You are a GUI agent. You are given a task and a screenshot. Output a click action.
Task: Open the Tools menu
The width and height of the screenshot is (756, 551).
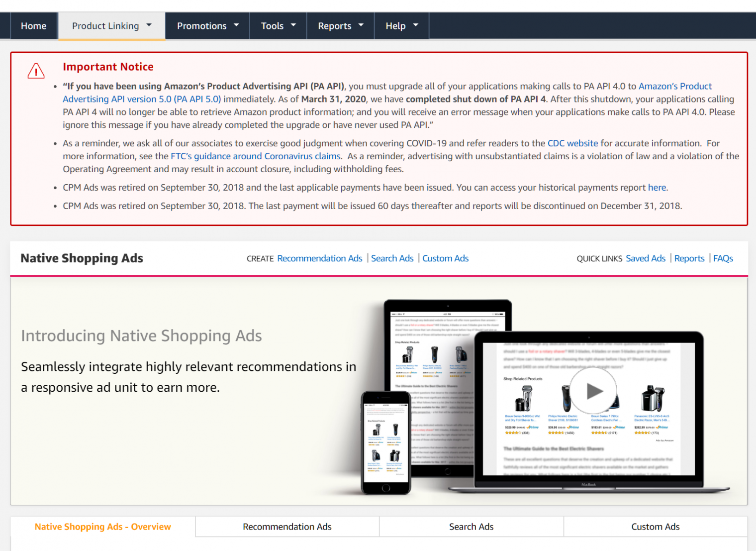coord(278,26)
